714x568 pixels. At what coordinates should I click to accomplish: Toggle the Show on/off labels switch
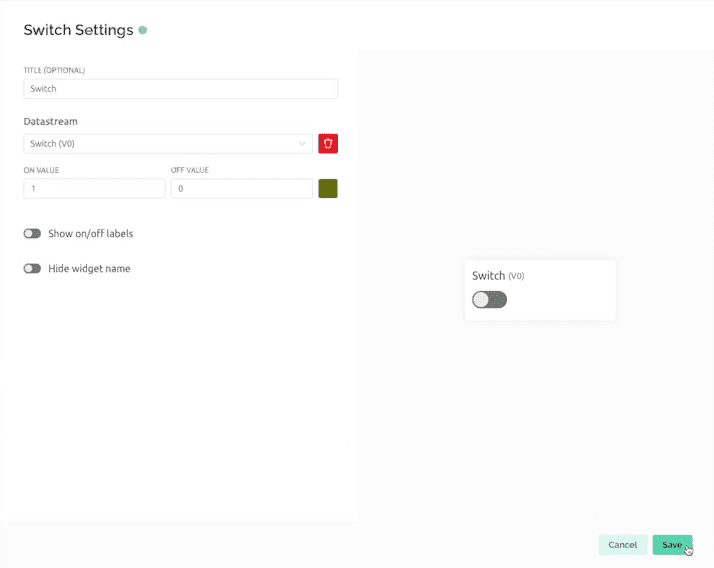tap(32, 233)
